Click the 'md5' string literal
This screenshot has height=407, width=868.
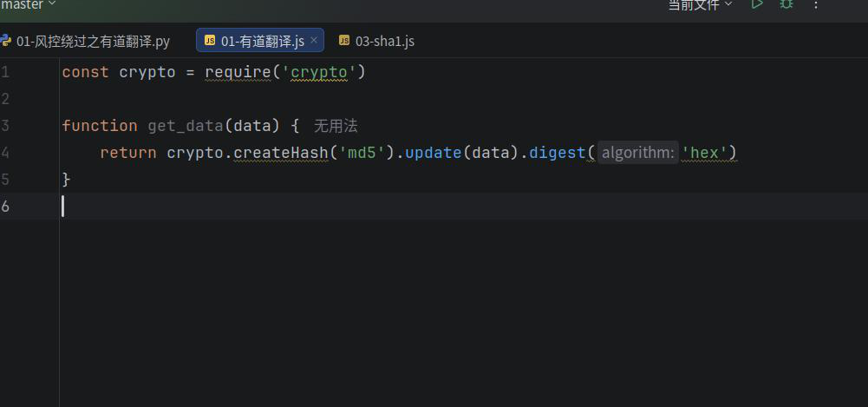pyautogui.click(x=362, y=153)
